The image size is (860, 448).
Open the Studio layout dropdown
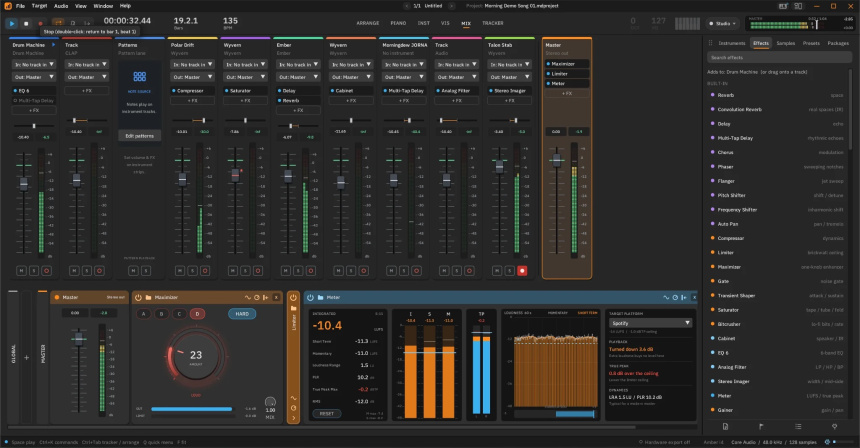(722, 24)
